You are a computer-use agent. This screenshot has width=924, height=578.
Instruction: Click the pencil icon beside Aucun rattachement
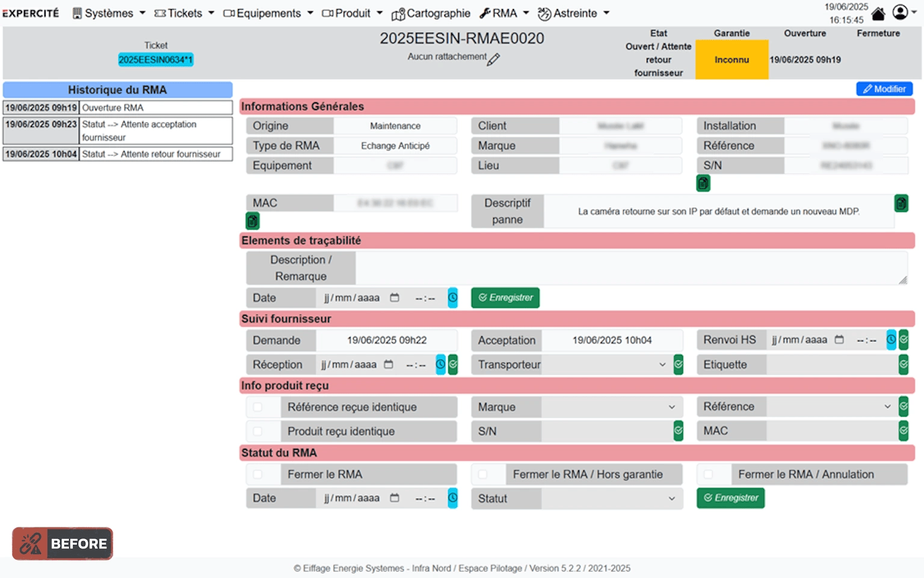coord(493,59)
